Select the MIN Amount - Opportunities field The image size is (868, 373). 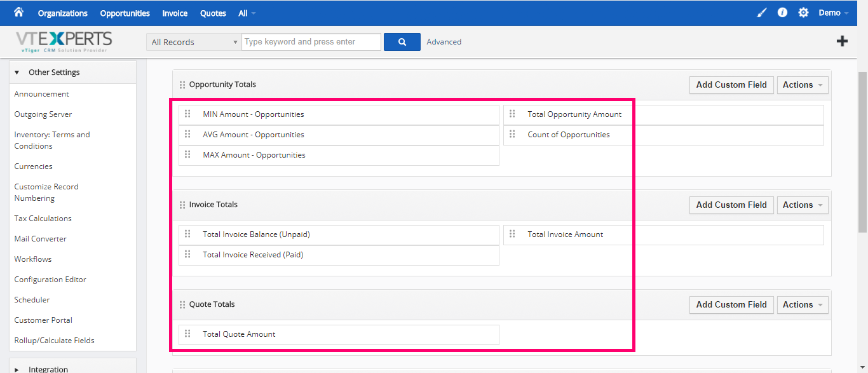click(339, 114)
